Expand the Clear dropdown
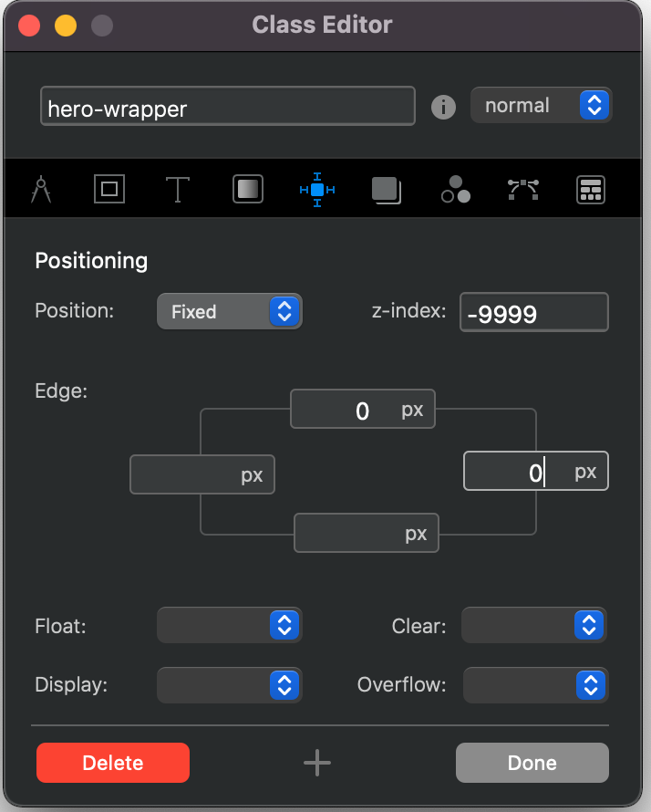 pos(534,627)
